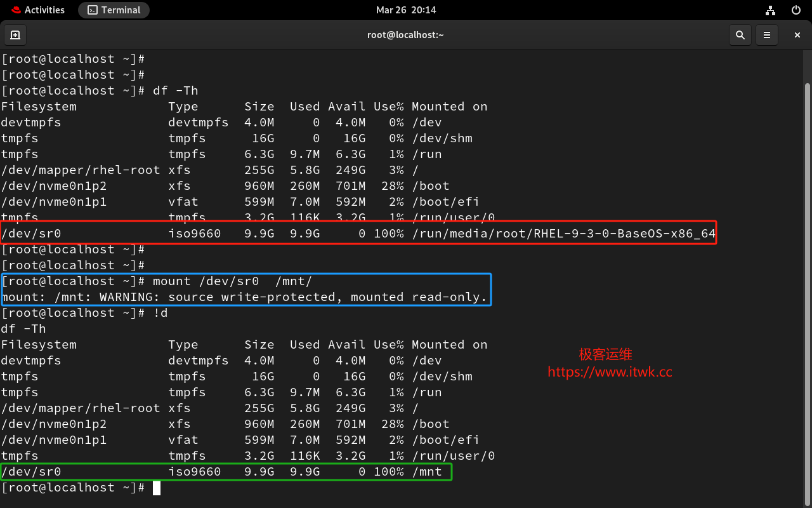Screen dimensions: 812x508
Task: Click /mnt in the last /dev/sr0 row
Action: pyautogui.click(x=427, y=472)
